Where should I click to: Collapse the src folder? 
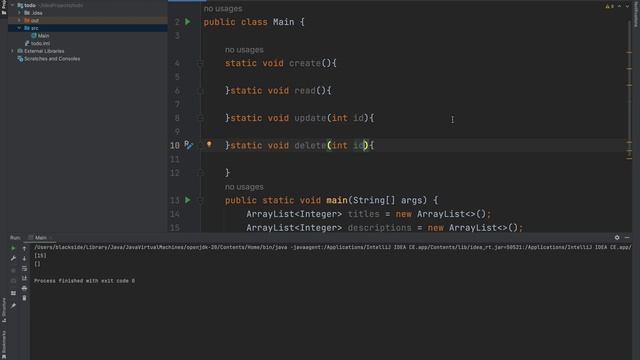(x=19, y=28)
